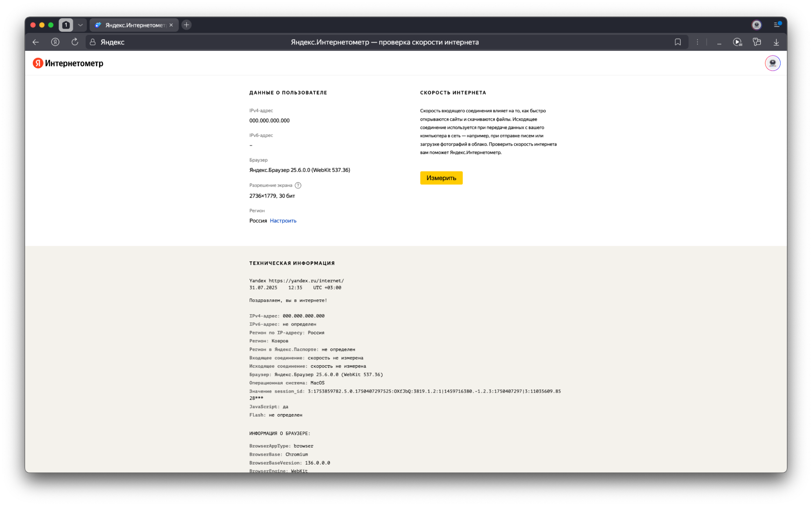Click the Настроить region link
The width and height of the screenshot is (812, 506).
click(x=283, y=221)
